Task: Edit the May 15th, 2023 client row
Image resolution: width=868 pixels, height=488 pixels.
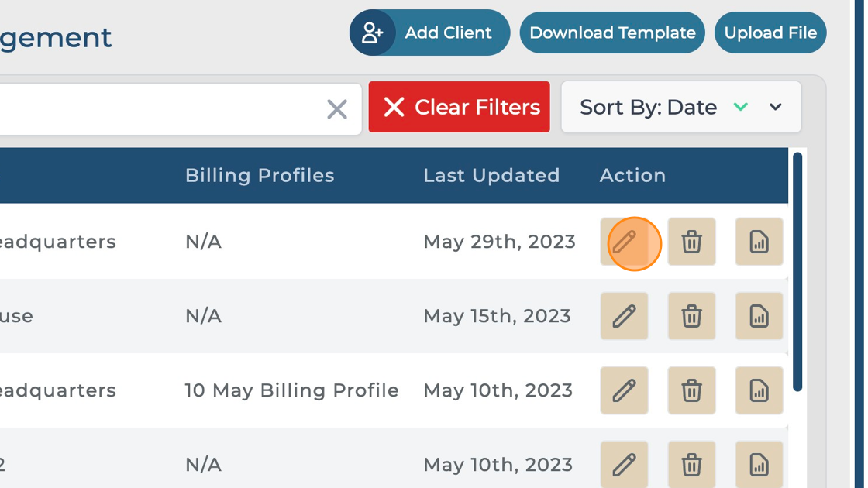Action: pos(624,316)
